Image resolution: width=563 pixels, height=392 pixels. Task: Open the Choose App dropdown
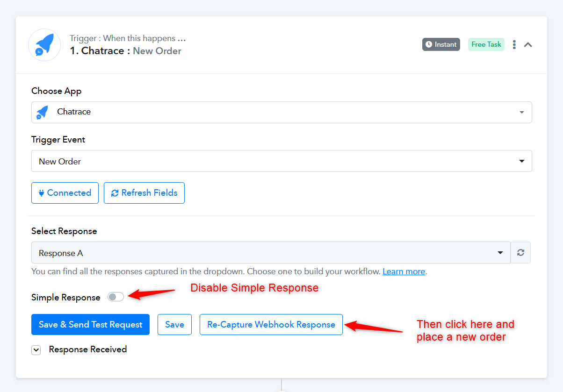tap(281, 112)
